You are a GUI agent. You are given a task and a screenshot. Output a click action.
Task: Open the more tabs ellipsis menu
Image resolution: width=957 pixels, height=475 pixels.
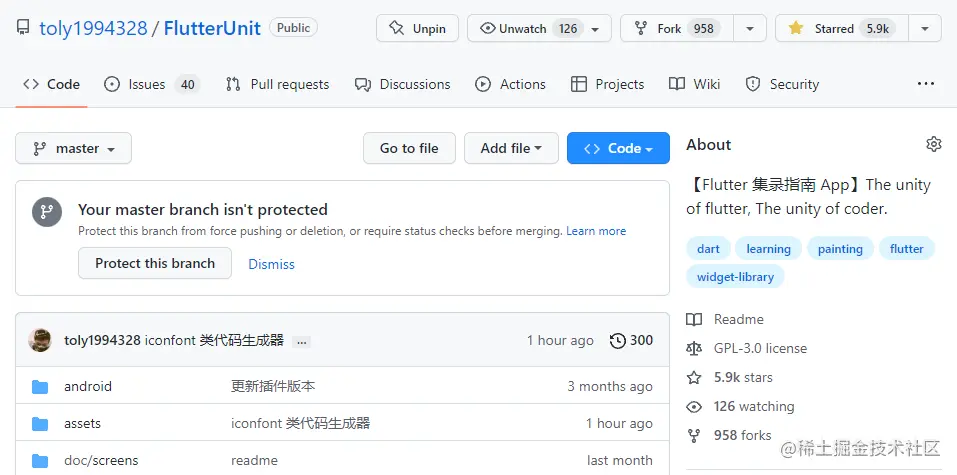[x=926, y=84]
